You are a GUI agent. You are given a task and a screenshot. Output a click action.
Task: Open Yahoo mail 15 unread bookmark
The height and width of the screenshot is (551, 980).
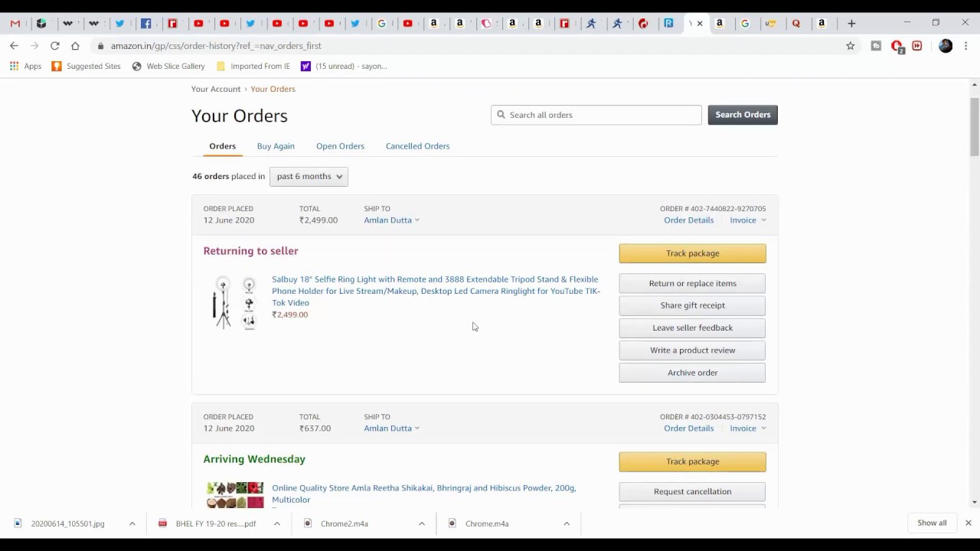click(x=344, y=67)
